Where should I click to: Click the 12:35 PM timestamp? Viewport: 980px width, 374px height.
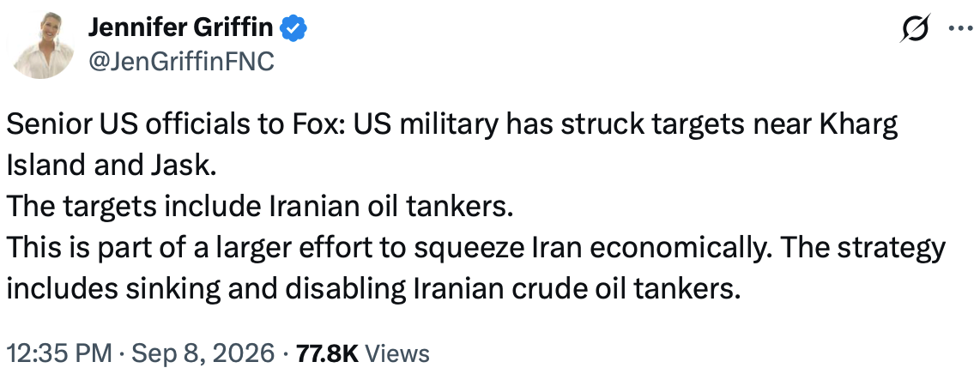click(x=59, y=353)
